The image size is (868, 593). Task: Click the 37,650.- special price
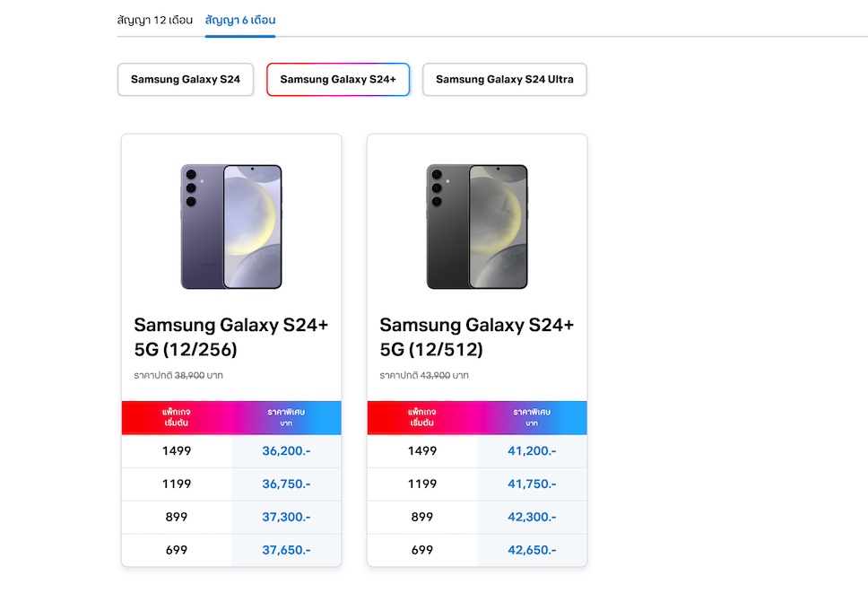click(x=286, y=551)
